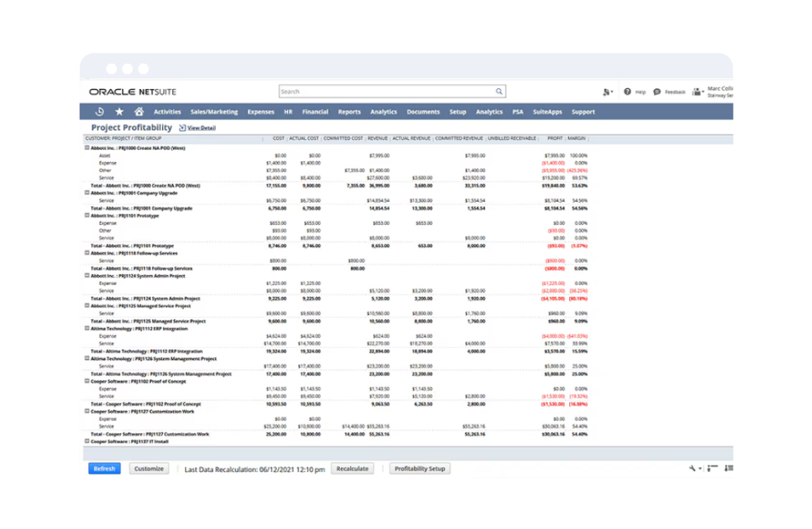Screen dimensions: 812x529
Task: Open the create-new icon beside Help
Action: (x=608, y=91)
